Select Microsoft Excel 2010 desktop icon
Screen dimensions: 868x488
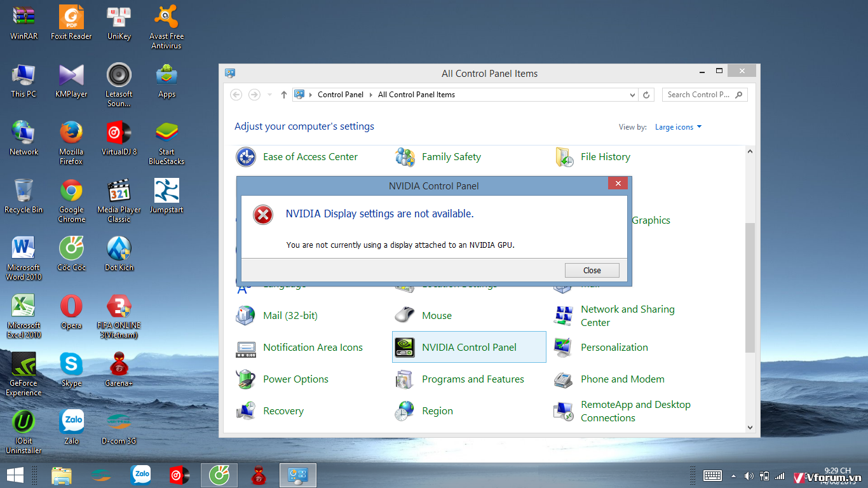(24, 316)
